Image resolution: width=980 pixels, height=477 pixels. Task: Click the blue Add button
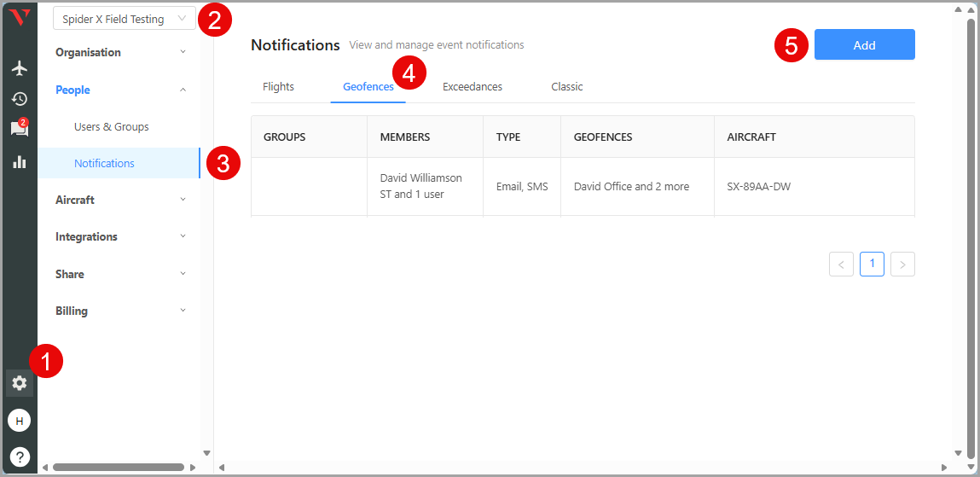point(864,45)
